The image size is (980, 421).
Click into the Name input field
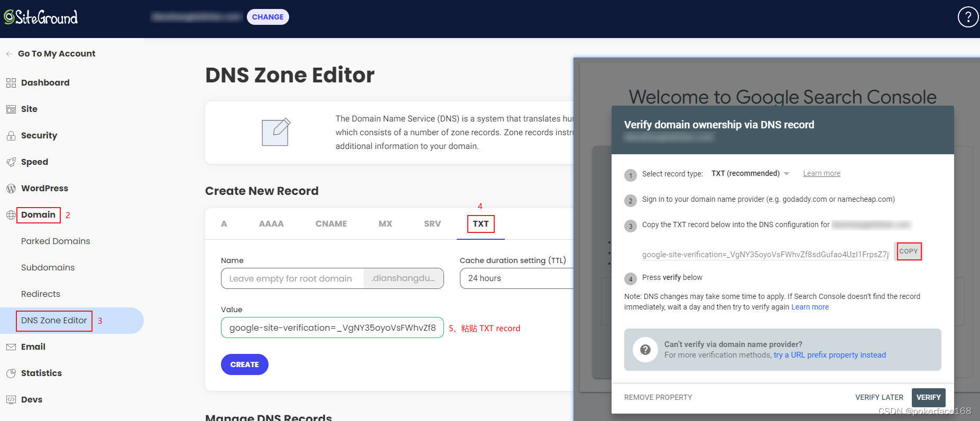pyautogui.click(x=292, y=278)
